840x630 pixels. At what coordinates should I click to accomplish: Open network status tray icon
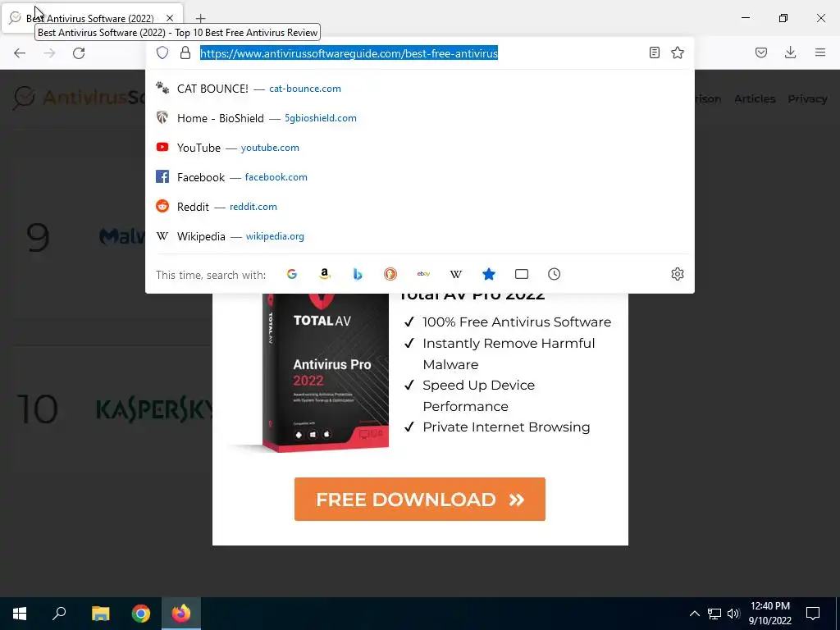pyautogui.click(x=714, y=614)
